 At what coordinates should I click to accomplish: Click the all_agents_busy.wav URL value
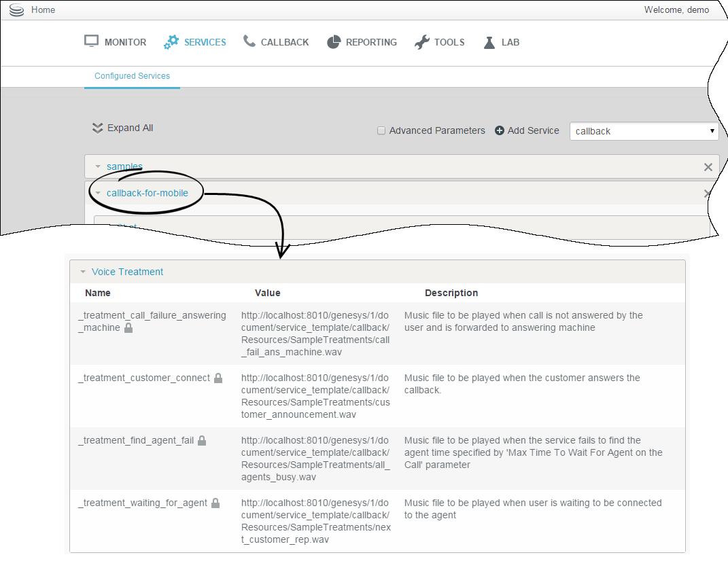(x=315, y=459)
